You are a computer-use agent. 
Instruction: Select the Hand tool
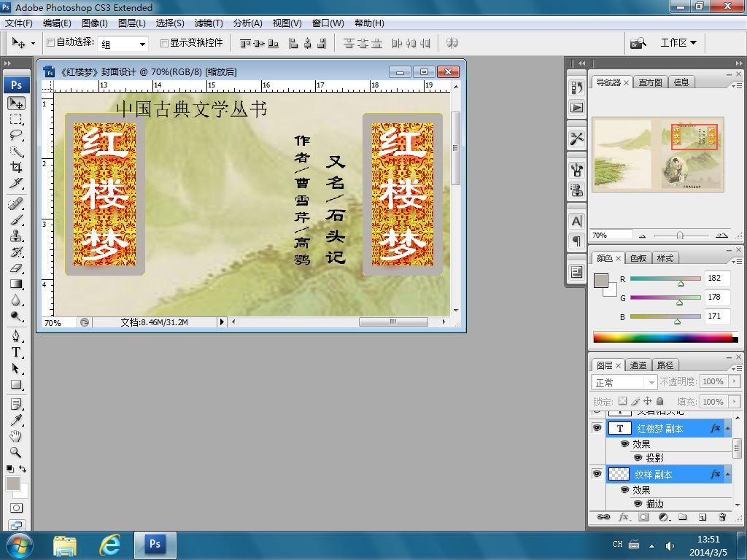16,436
